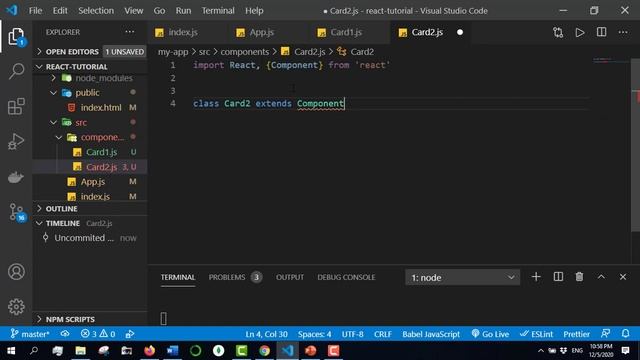The width and height of the screenshot is (640, 360).
Task: Open errors and warnings count in status bar
Action: click(98, 334)
